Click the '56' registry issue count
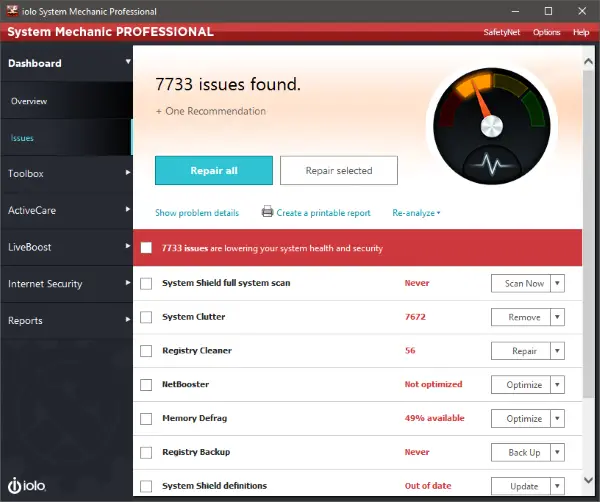Viewport: 600px width, 502px height. [410, 350]
